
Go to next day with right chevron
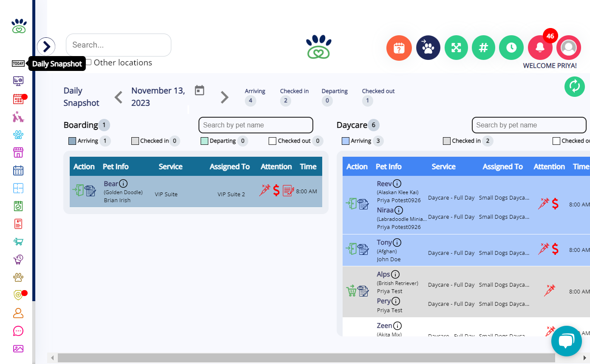click(x=224, y=97)
